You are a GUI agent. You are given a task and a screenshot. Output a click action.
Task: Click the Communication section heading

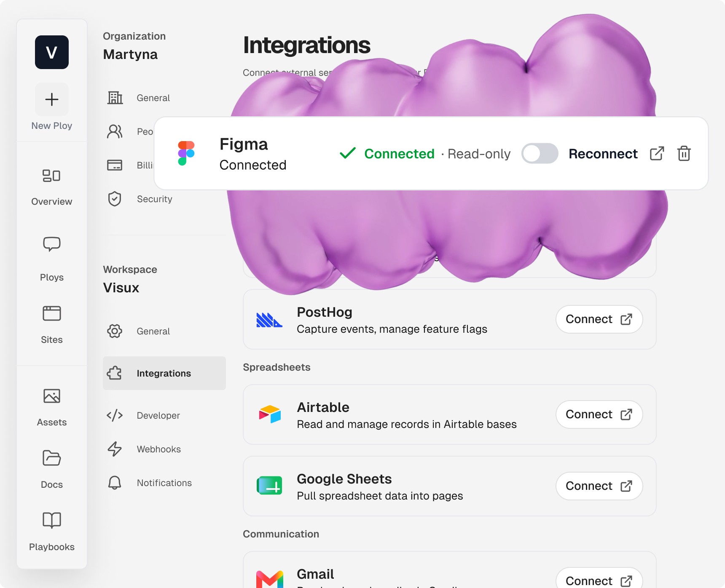(281, 534)
